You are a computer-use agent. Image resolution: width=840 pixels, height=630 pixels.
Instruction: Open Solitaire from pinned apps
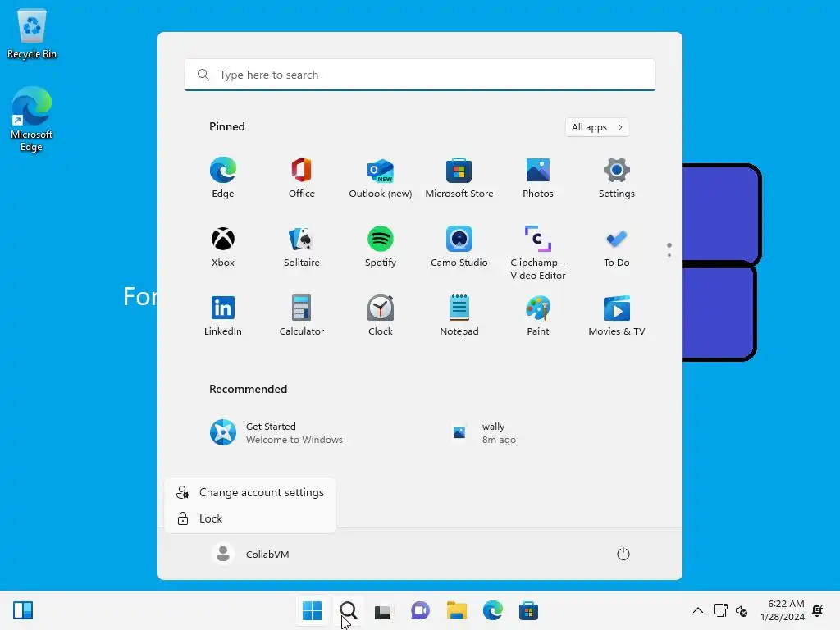(302, 247)
